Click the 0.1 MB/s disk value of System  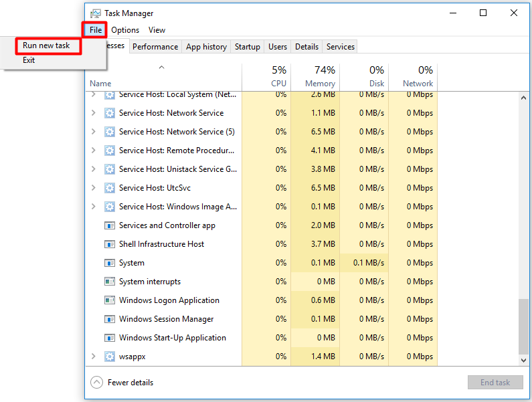tap(369, 263)
